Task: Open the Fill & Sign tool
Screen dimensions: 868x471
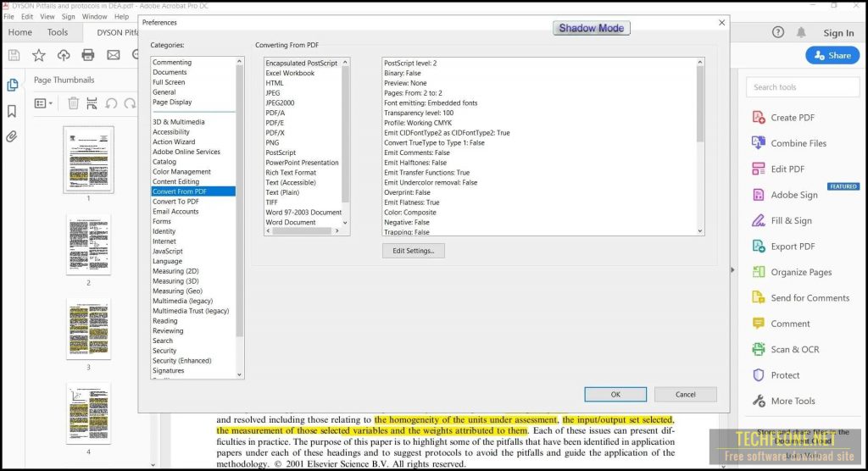Action: pyautogui.click(x=782, y=220)
